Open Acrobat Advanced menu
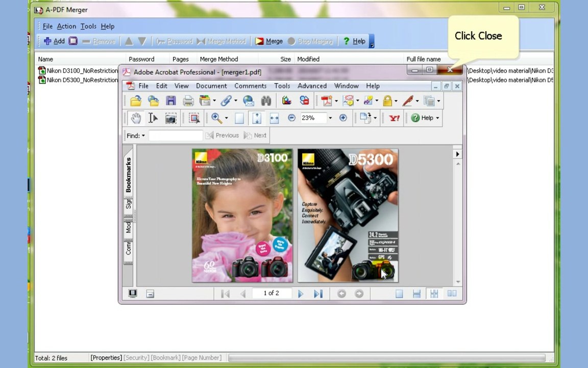Screen dimensions: 588x368 pyautogui.click(x=312, y=86)
